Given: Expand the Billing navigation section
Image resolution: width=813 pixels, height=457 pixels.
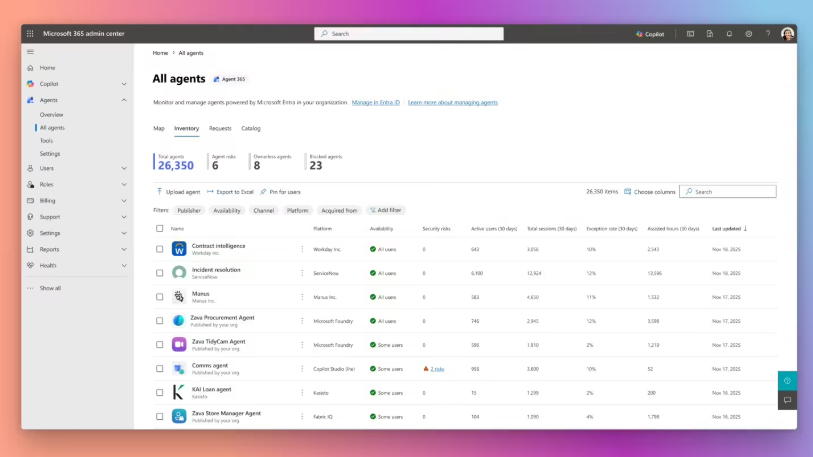Looking at the screenshot, I should coord(124,200).
